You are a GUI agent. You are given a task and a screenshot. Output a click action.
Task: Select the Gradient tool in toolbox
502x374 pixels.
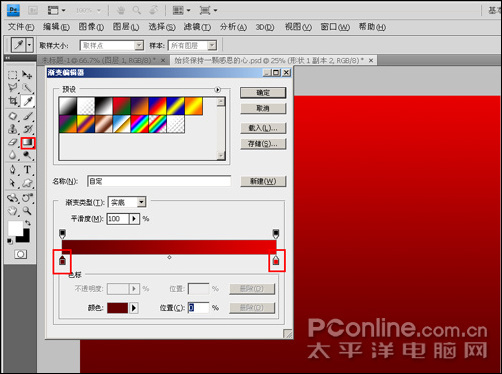pos(28,143)
